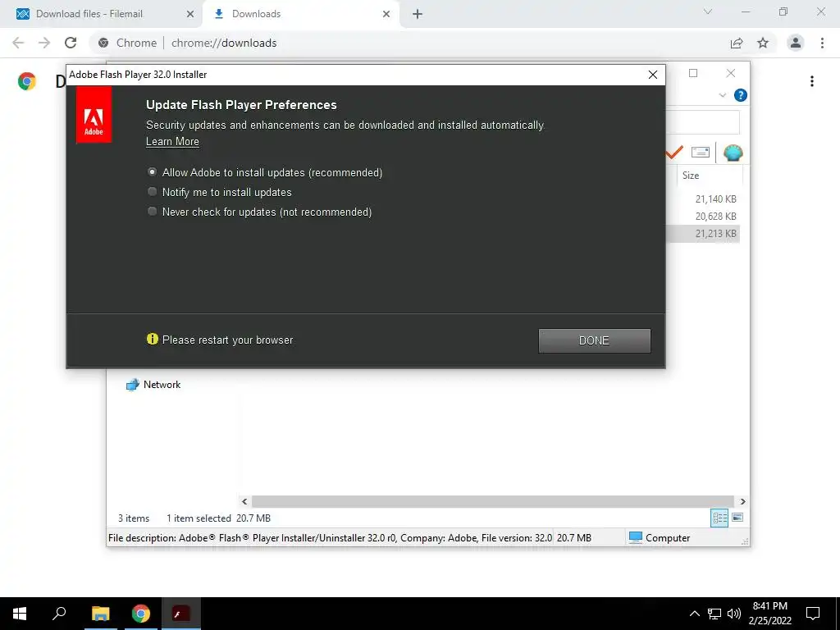Open Downloads page more actions menu

coord(812,81)
